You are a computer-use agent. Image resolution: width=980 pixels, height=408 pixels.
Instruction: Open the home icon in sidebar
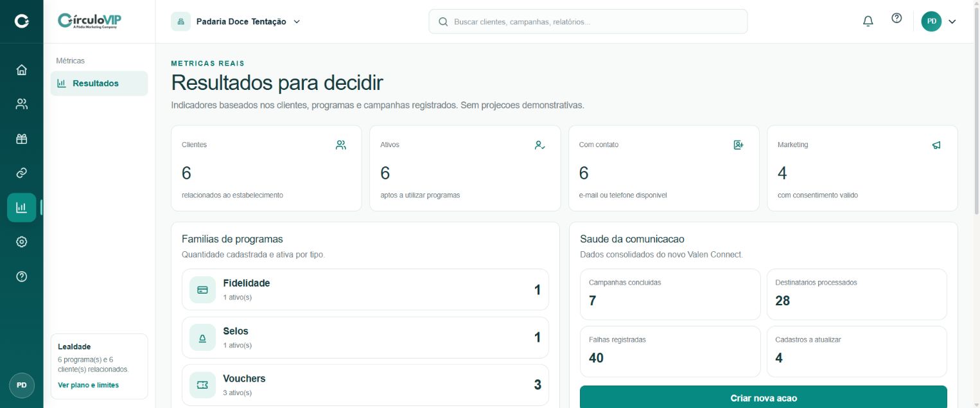(21, 70)
